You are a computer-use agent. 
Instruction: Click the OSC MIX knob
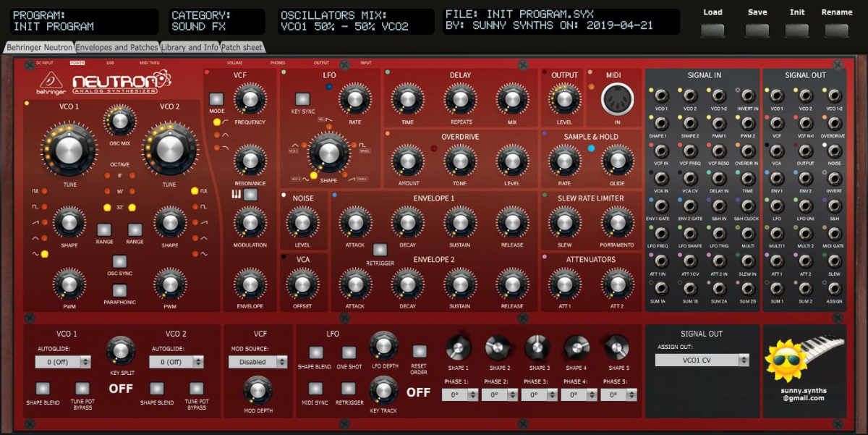(119, 119)
